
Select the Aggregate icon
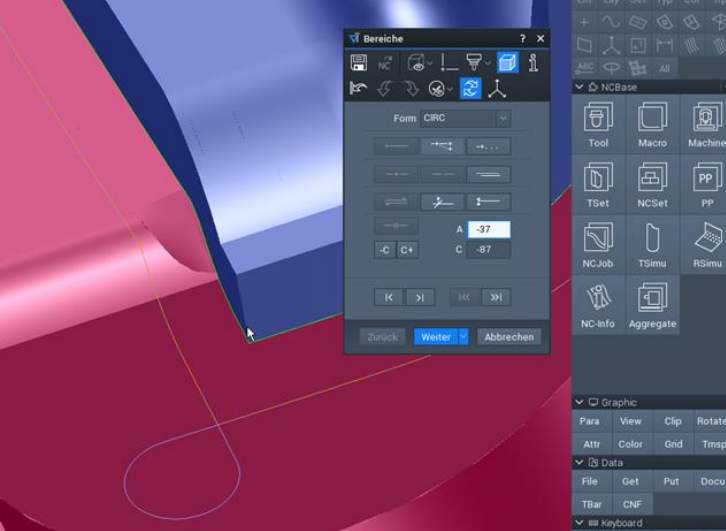(x=652, y=306)
